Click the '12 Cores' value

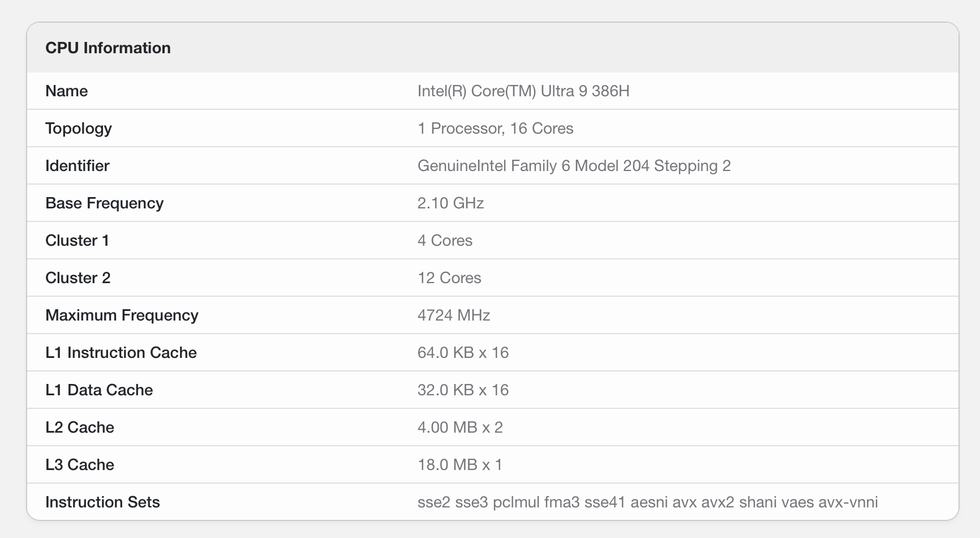click(x=449, y=278)
